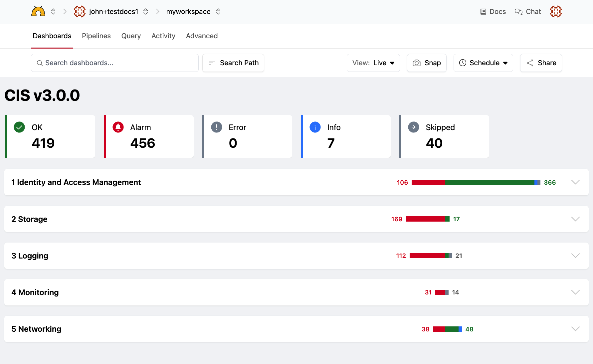Click the red Alarm bell icon
593x364 pixels.
118,127
